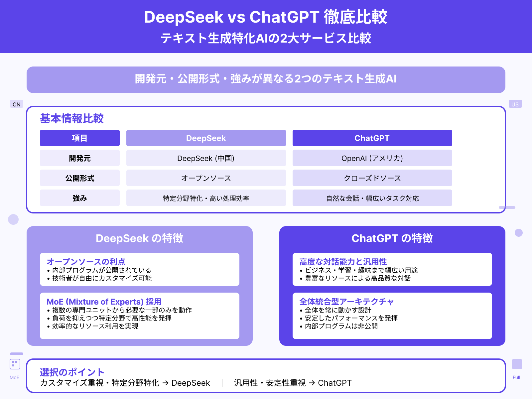This screenshot has width=532, height=399.
Task: Collapse the 基本情報比較 section
Action: coord(72,118)
